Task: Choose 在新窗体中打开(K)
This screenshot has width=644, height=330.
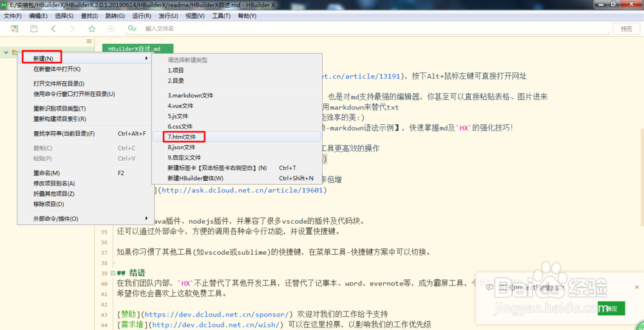Action: [84, 69]
